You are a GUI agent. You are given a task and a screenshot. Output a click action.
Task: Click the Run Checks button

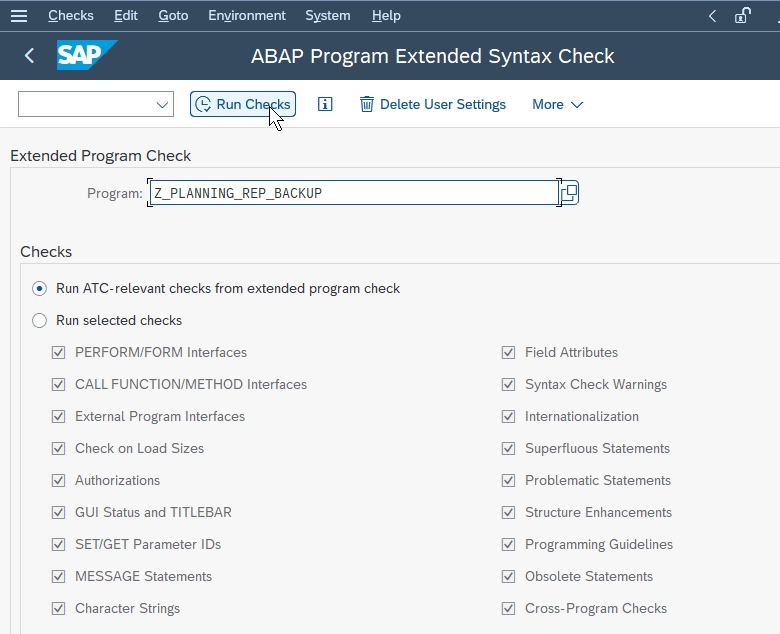coord(243,104)
